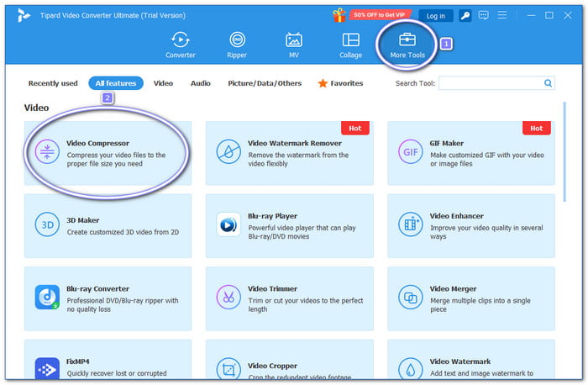
Task: Open the FixMP4 title
Action: pyautogui.click(x=78, y=361)
